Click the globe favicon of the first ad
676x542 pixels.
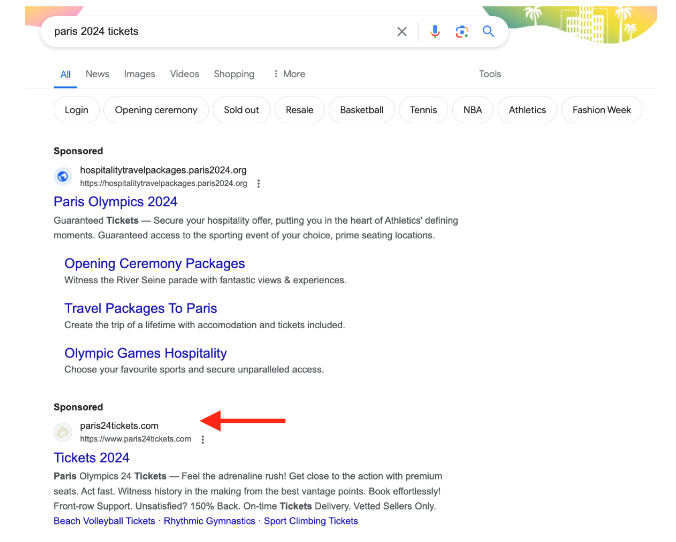pyautogui.click(x=63, y=176)
